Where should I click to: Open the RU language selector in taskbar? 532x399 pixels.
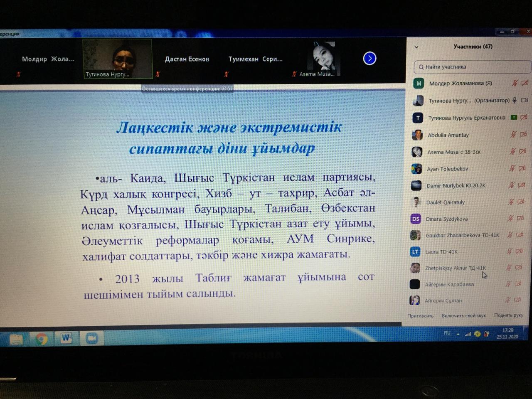447,333
